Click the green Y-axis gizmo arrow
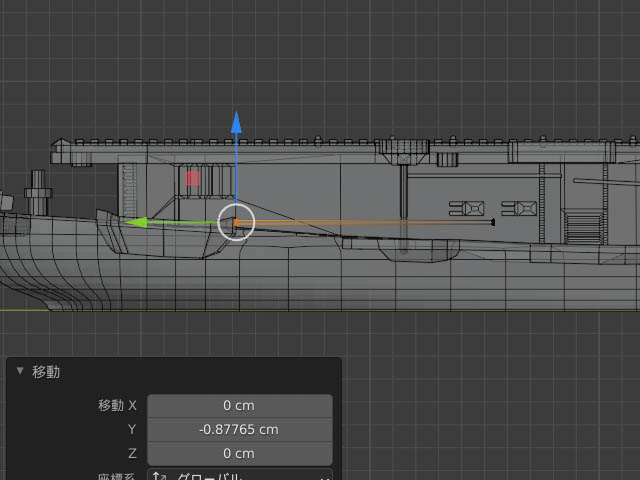This screenshot has width=640, height=480. (136, 222)
